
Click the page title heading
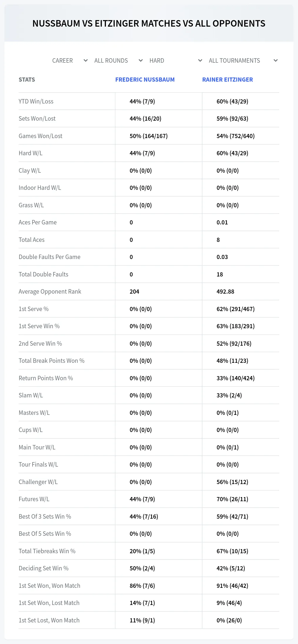pos(149,23)
